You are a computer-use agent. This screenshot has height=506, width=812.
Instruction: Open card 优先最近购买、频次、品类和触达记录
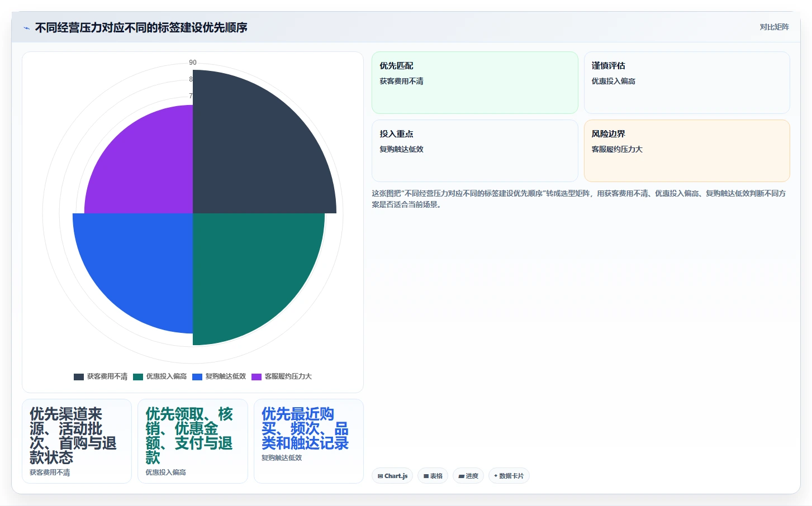pos(308,441)
